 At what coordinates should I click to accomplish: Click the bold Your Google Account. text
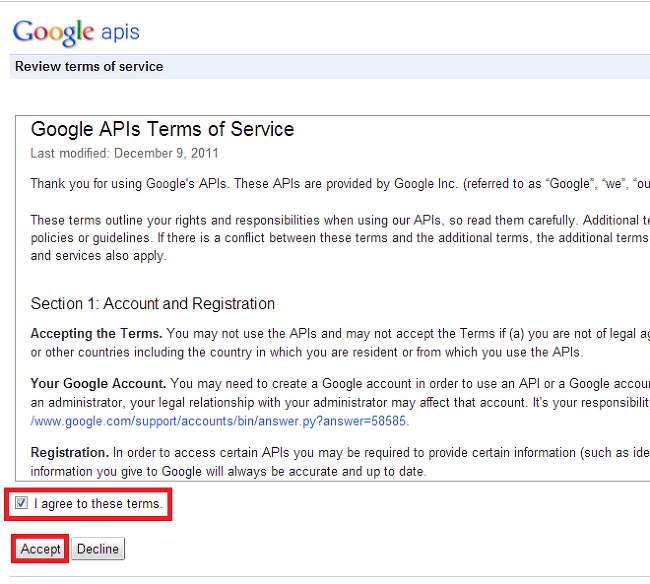98,383
